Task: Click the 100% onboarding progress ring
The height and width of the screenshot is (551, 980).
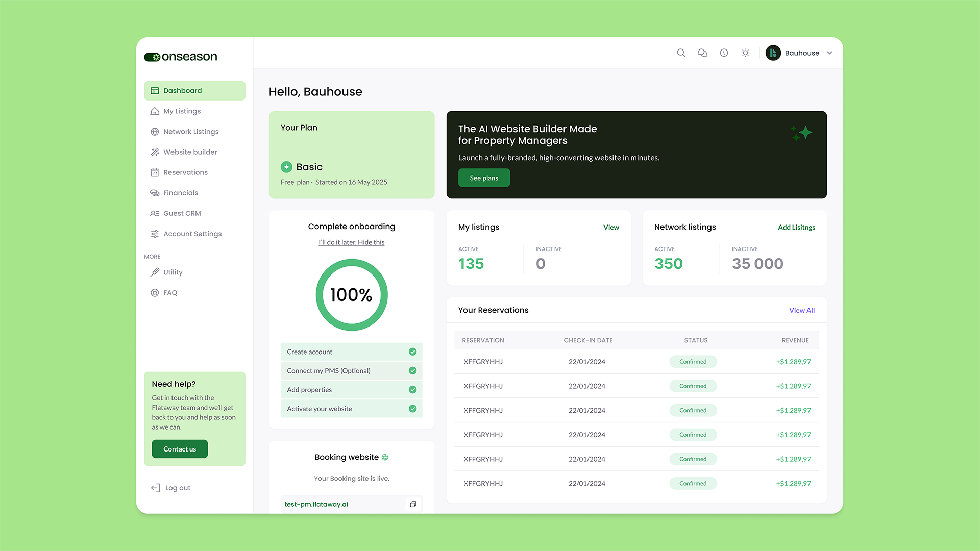Action: point(352,295)
